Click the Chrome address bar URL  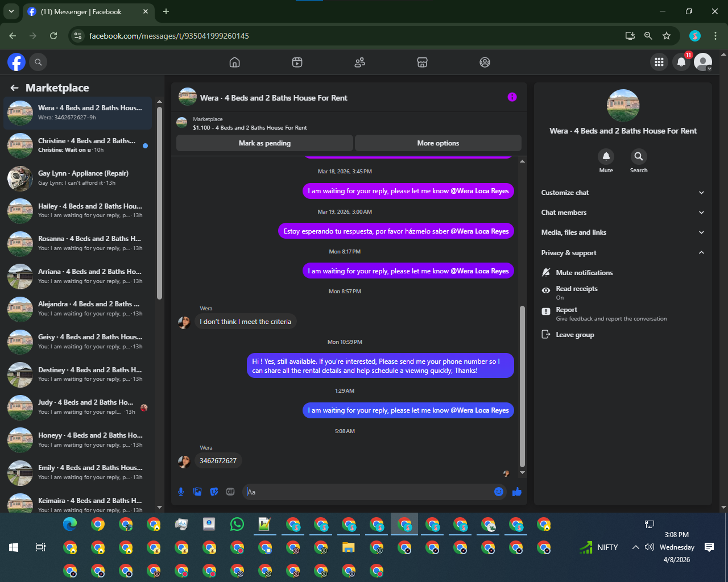[169, 36]
